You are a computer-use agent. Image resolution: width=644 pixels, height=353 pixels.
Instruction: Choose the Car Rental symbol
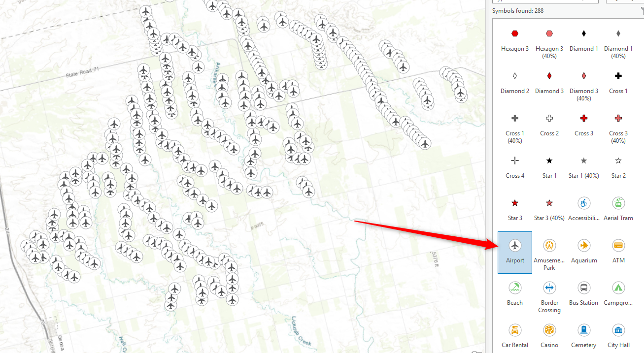tap(515, 337)
